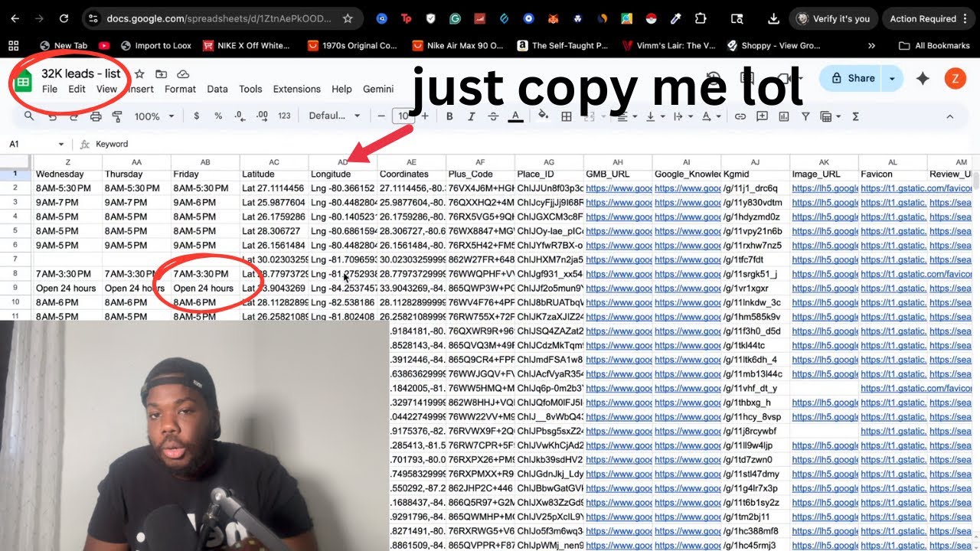This screenshot has height=551, width=980.
Task: Open the functions sigma menu
Action: pos(855,116)
